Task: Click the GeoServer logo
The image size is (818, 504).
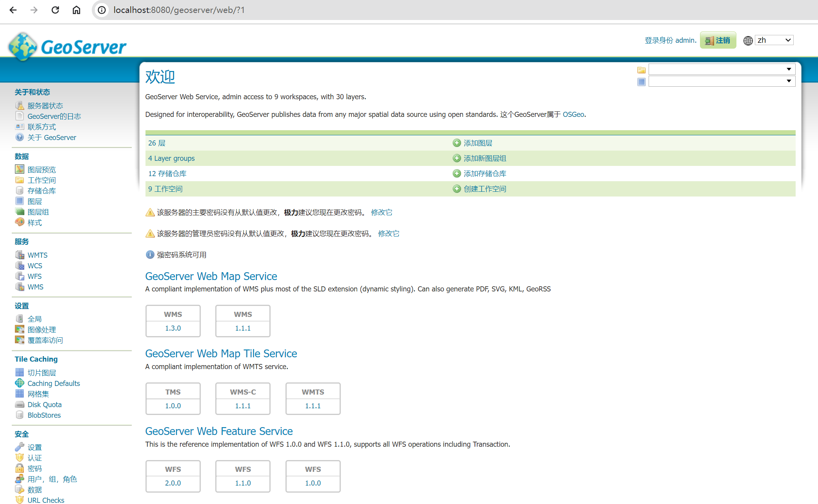Action: [67, 47]
